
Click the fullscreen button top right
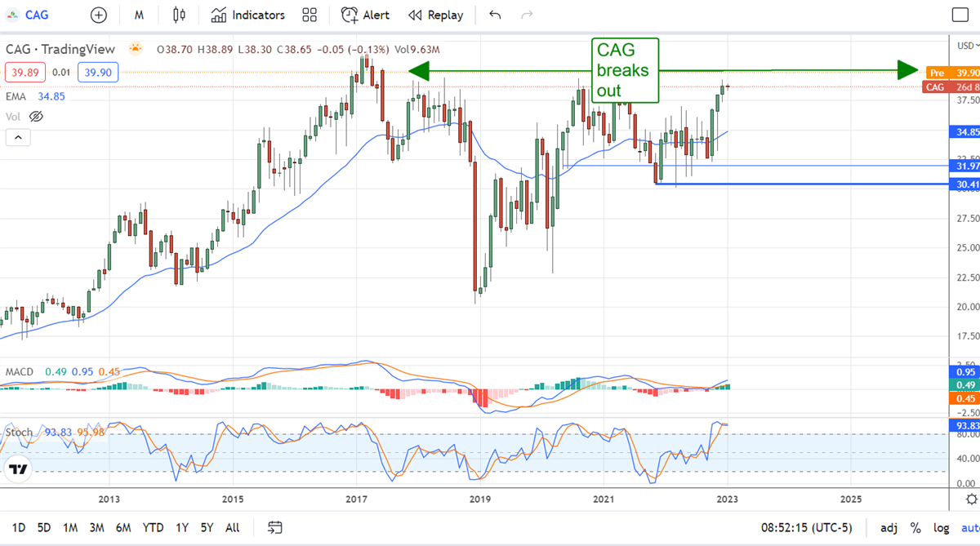(x=960, y=15)
